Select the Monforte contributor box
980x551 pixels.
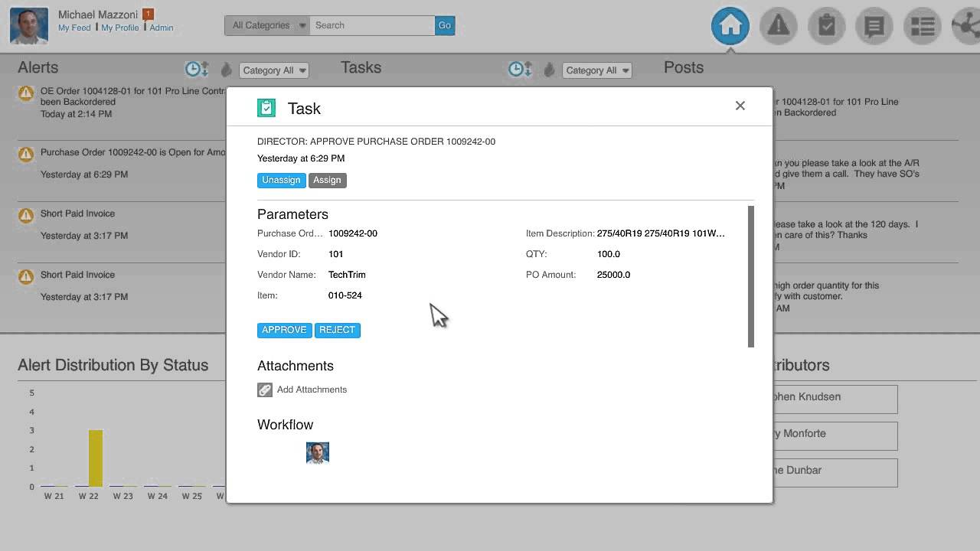834,436
